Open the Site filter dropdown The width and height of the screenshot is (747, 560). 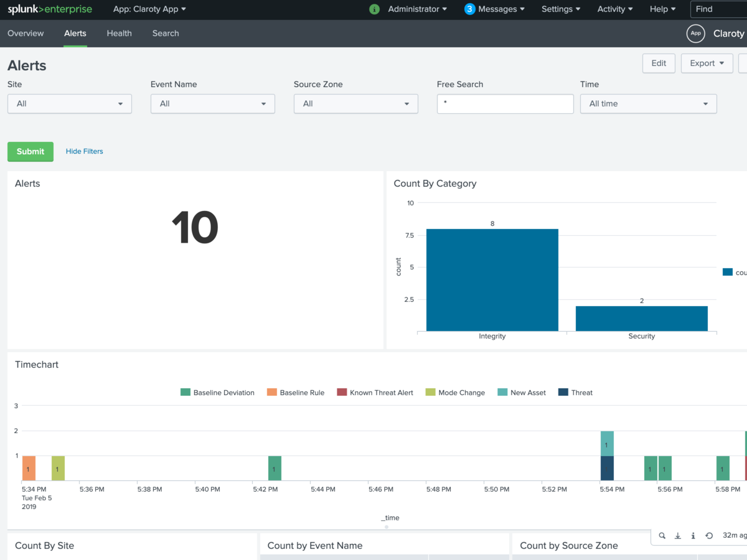point(70,104)
